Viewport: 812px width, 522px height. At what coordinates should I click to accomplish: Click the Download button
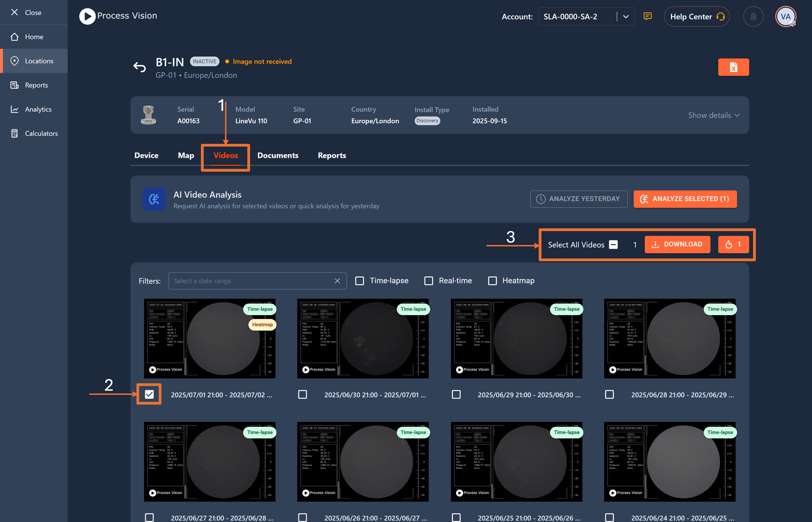[677, 245]
